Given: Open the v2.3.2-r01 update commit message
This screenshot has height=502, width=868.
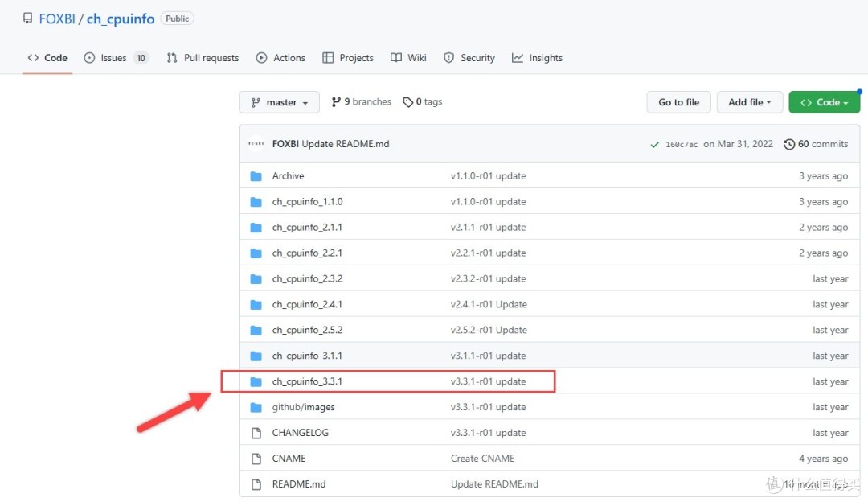Looking at the screenshot, I should click(489, 278).
